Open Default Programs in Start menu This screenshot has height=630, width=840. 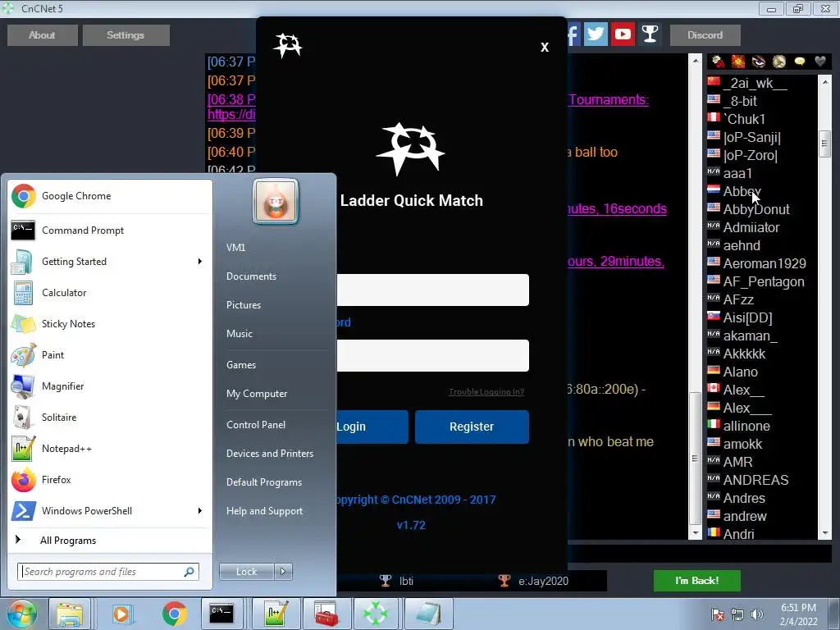point(264,482)
